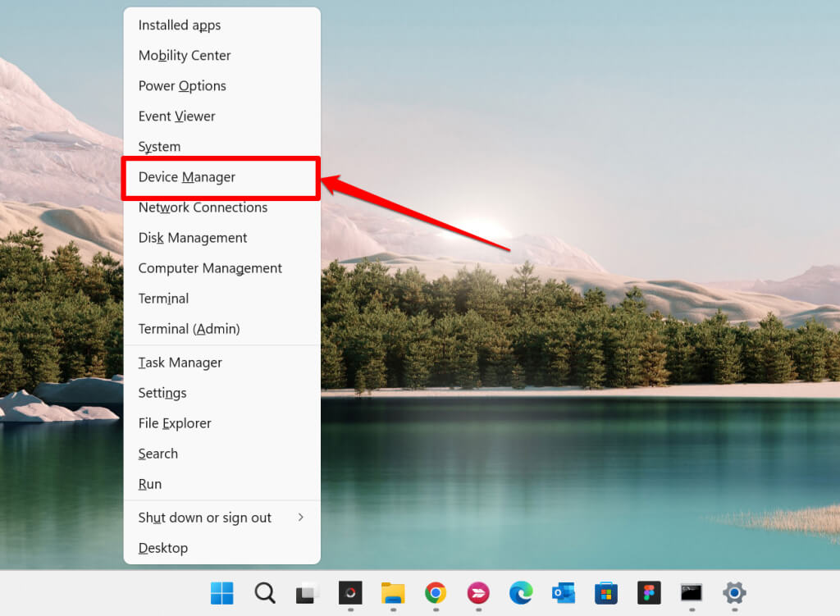
Task: Open Outlook from the taskbar
Action: click(x=564, y=593)
